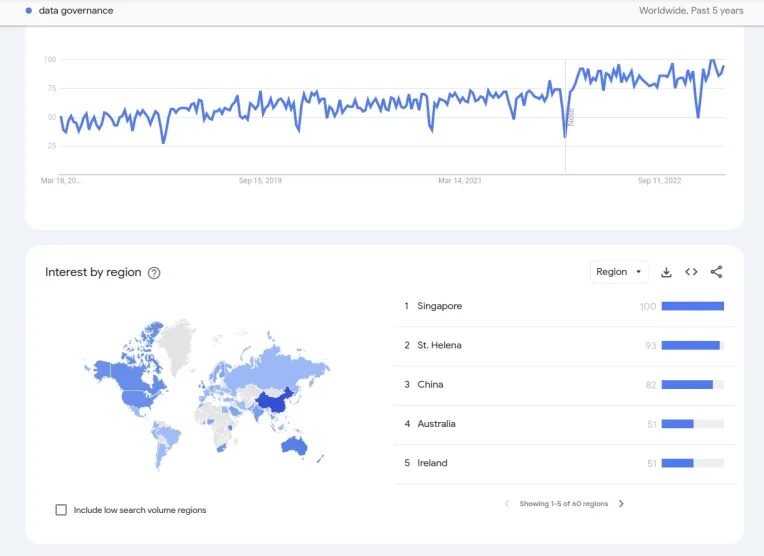Go to the previous page of regions
The height and width of the screenshot is (556, 764).
click(x=507, y=503)
